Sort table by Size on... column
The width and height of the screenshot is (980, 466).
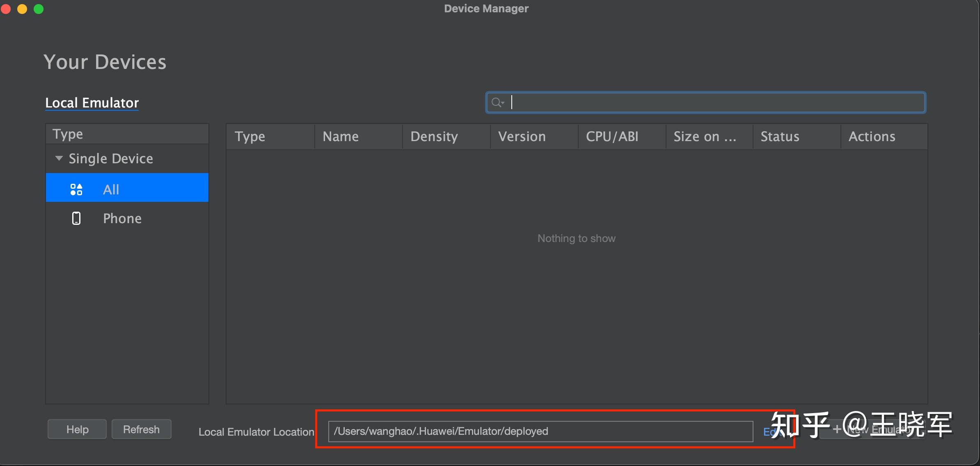tap(710, 137)
